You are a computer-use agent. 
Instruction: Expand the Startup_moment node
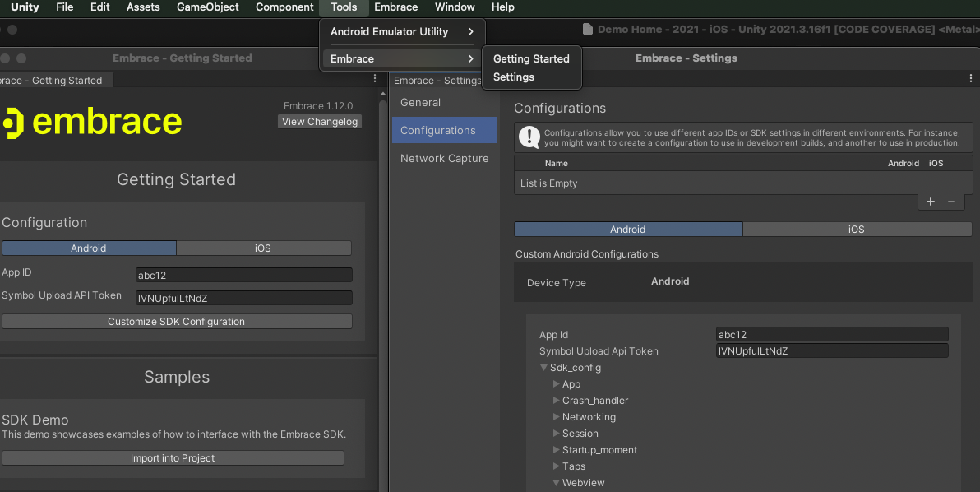557,449
